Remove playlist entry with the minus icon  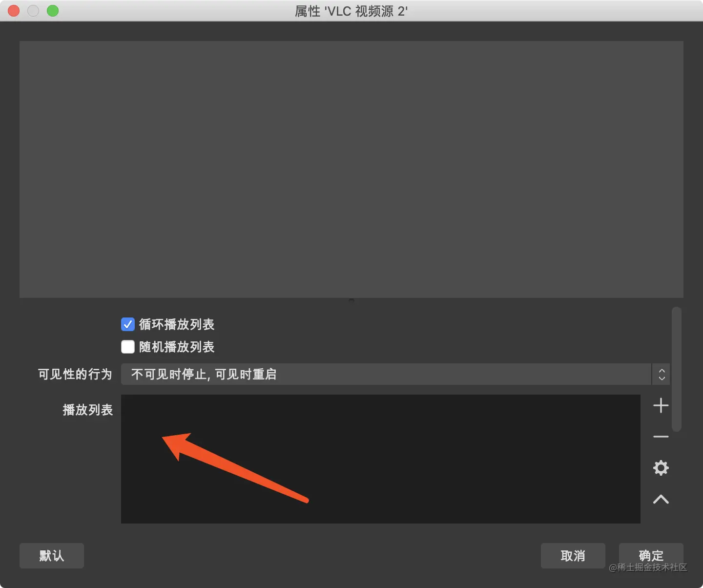[x=661, y=437]
